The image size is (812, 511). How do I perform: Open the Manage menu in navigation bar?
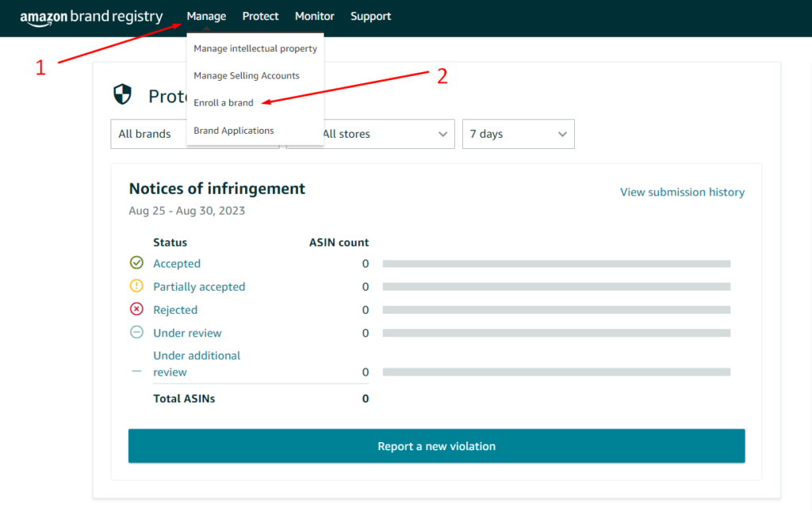[x=206, y=17]
